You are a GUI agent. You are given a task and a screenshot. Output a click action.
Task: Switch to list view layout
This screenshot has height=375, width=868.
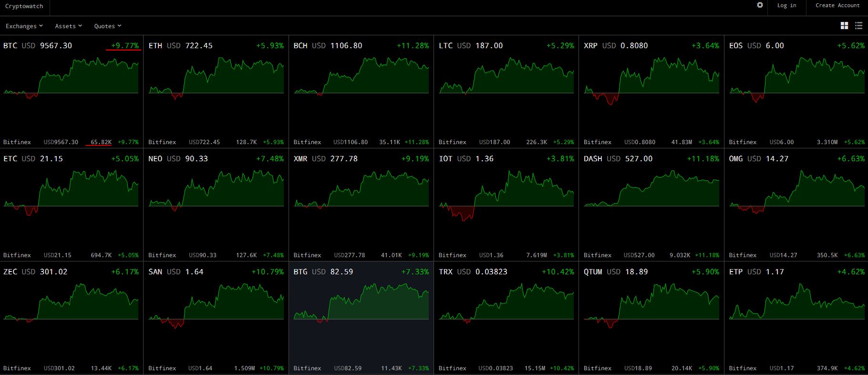[x=858, y=26]
